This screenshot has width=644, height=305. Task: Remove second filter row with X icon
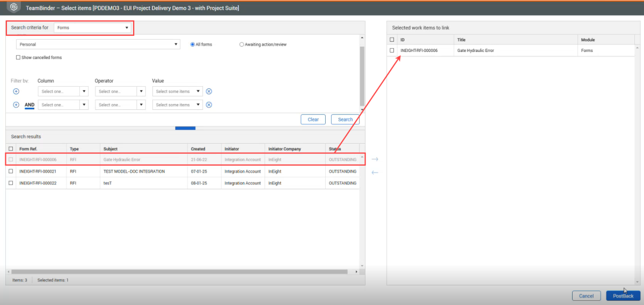[x=209, y=105]
